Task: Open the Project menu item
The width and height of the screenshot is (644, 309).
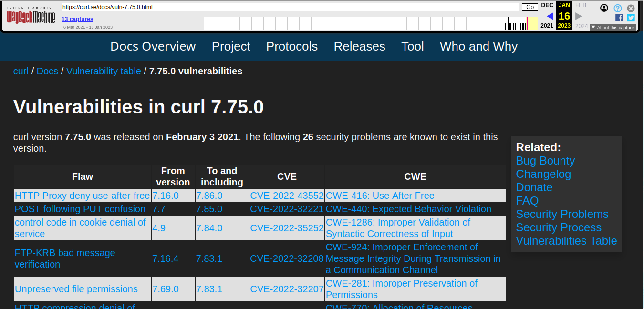Action: coord(231,46)
